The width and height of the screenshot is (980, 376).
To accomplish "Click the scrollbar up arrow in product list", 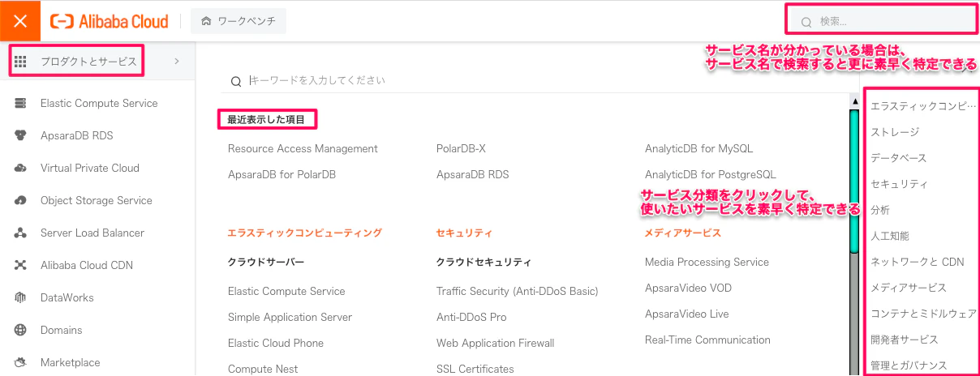I will click(854, 102).
